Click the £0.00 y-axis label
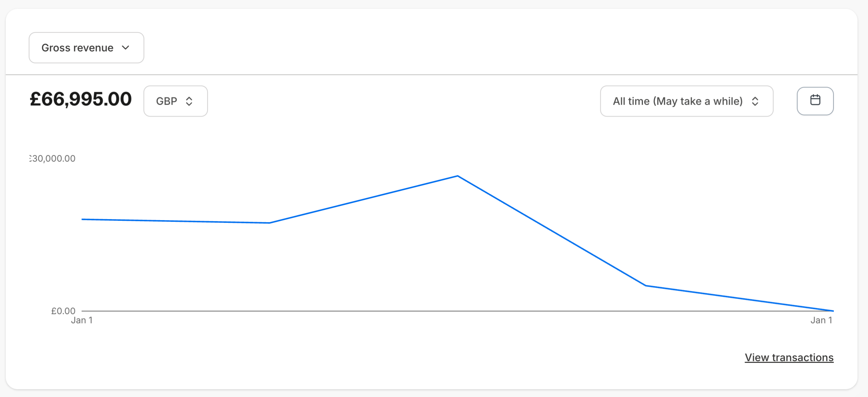The height and width of the screenshot is (397, 868). [63, 311]
